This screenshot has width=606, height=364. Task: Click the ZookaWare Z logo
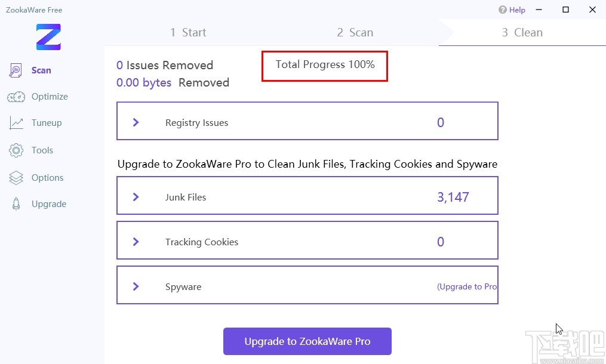click(48, 36)
